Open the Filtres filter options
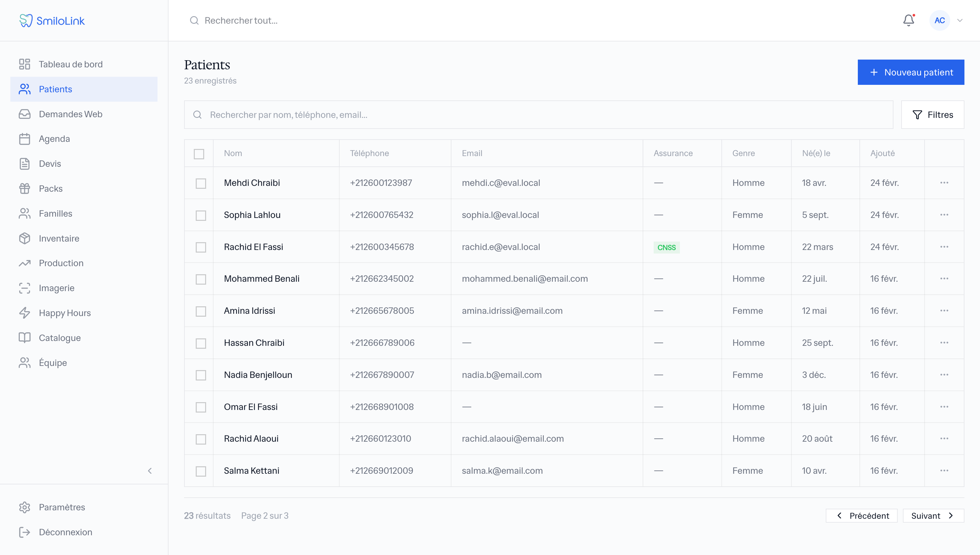The image size is (980, 555). [932, 115]
